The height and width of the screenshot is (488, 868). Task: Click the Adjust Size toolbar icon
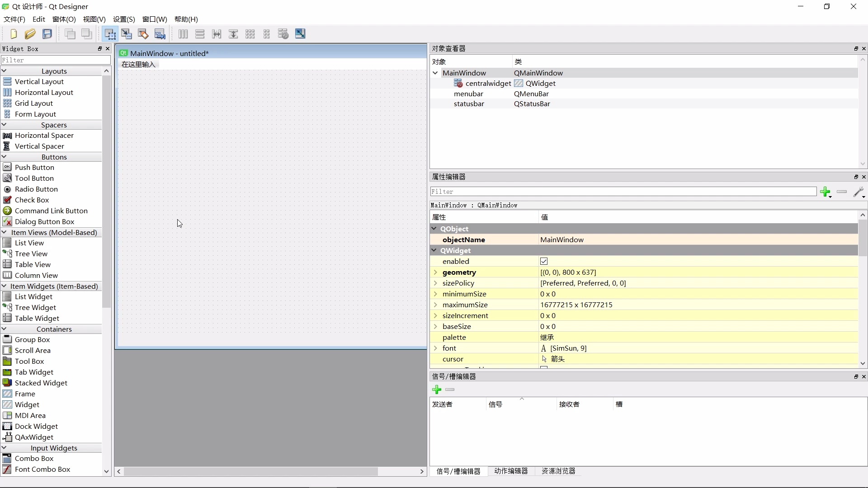point(300,34)
